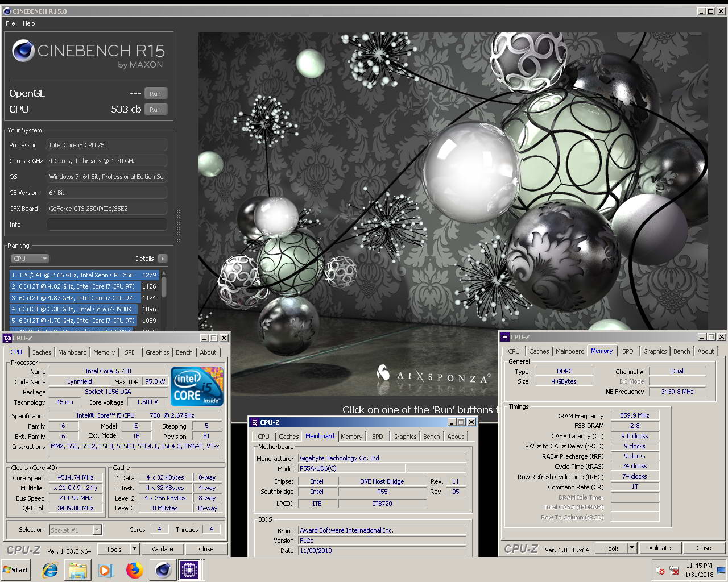Open SPD tab in left CPU-Z window
Viewport: 728px width, 582px height.
tap(130, 352)
